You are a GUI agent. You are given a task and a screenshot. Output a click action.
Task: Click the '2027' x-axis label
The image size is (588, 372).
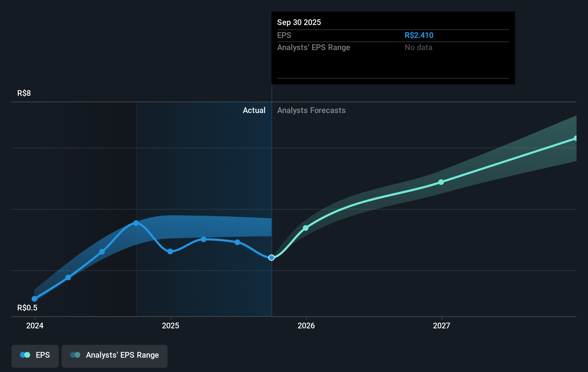[x=442, y=325]
